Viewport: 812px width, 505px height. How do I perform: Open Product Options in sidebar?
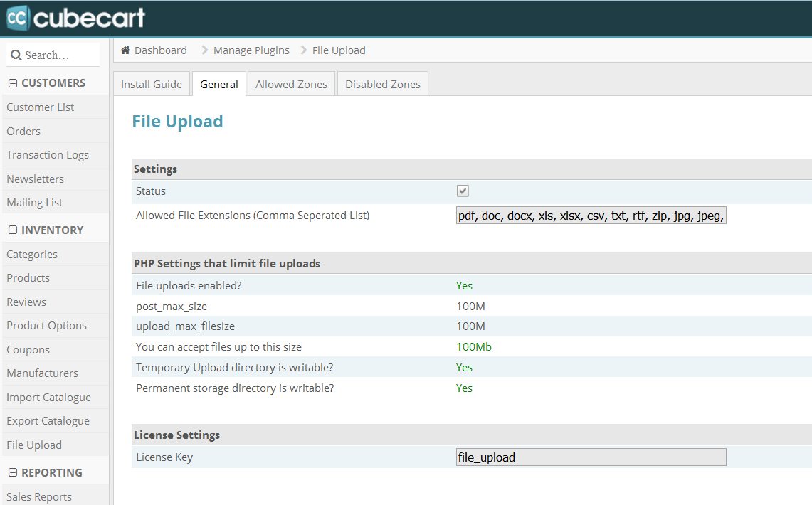pos(46,326)
